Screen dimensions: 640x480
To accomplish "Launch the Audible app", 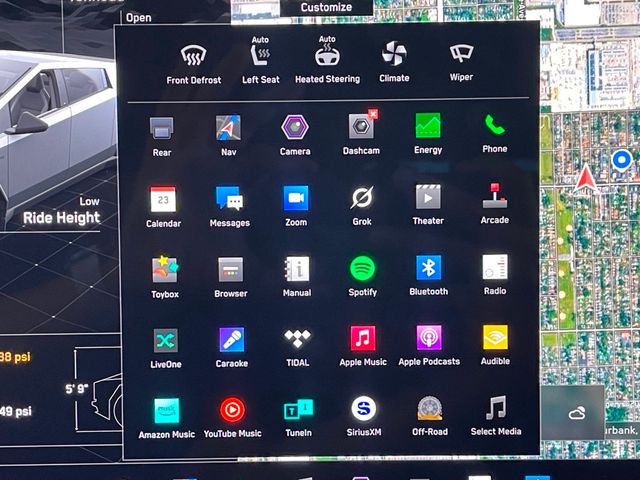I will 495,344.
